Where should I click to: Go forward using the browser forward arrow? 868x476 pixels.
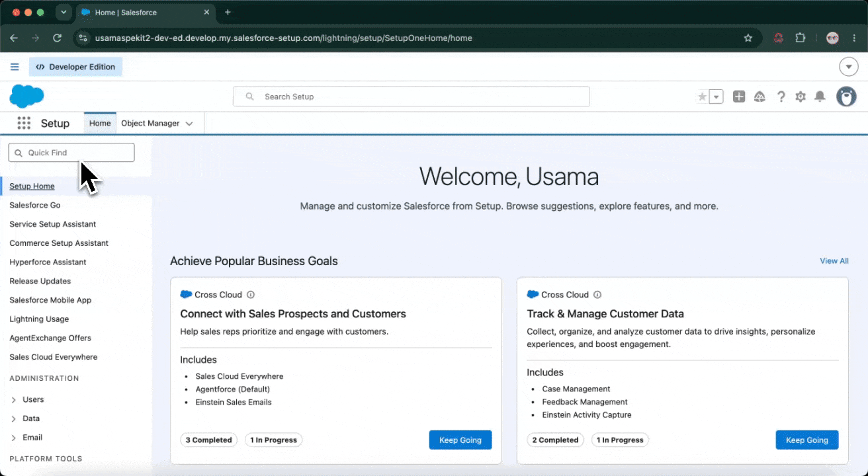point(35,38)
